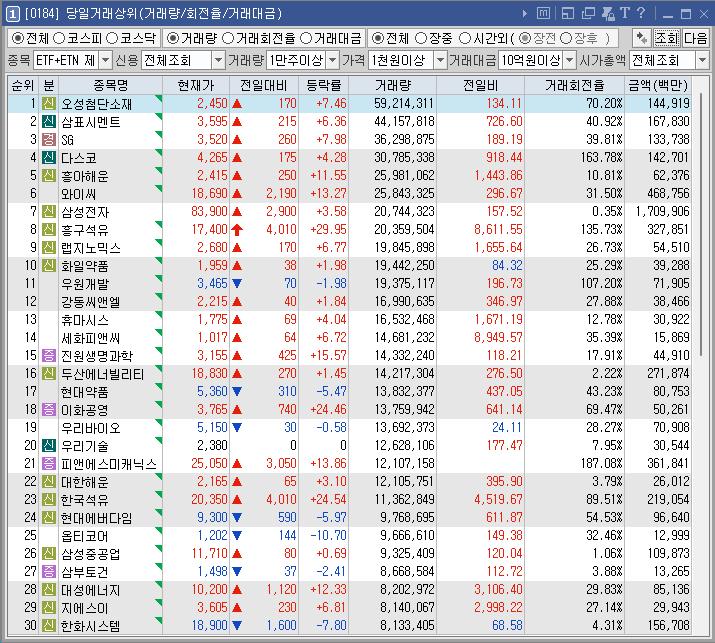Click the 증 badge next to 이화공영
The image size is (715, 643).
[x=49, y=410]
